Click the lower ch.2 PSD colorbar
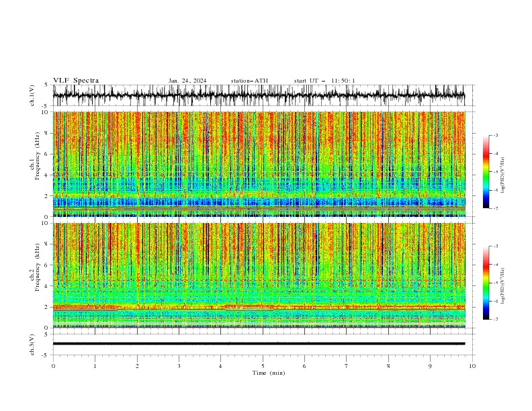The image size is (532, 411). 486,283
